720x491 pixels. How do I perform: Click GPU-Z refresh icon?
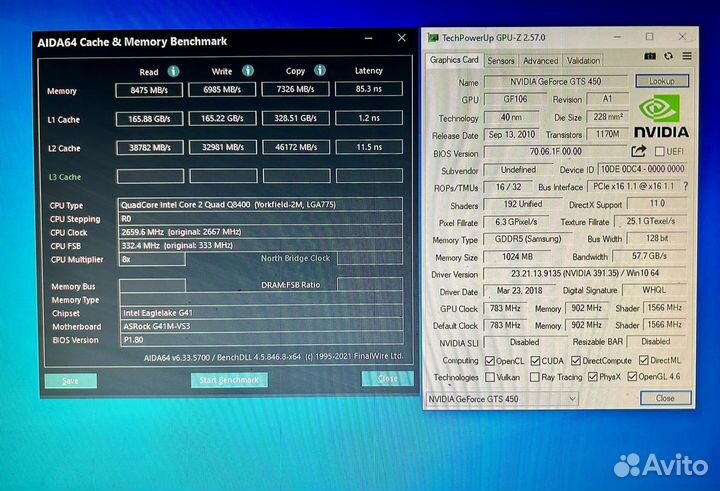[x=669, y=56]
